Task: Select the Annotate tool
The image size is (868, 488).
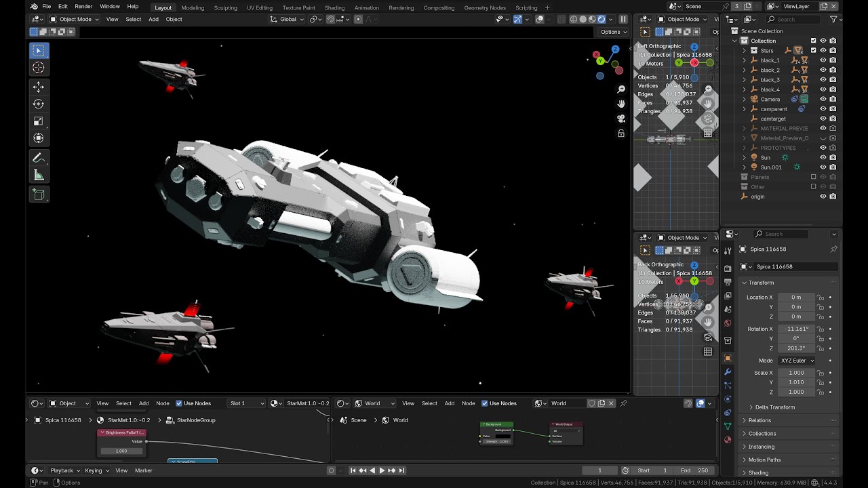Action: point(39,158)
